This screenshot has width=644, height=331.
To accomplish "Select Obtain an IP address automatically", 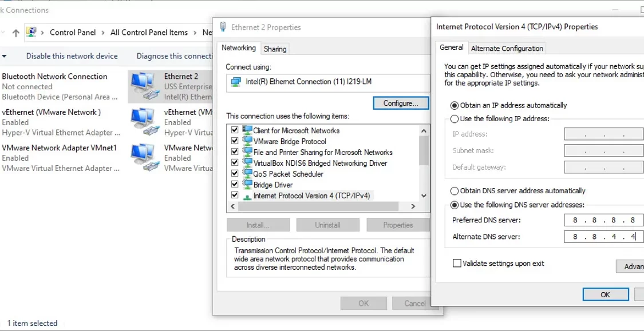I will coord(455,105).
